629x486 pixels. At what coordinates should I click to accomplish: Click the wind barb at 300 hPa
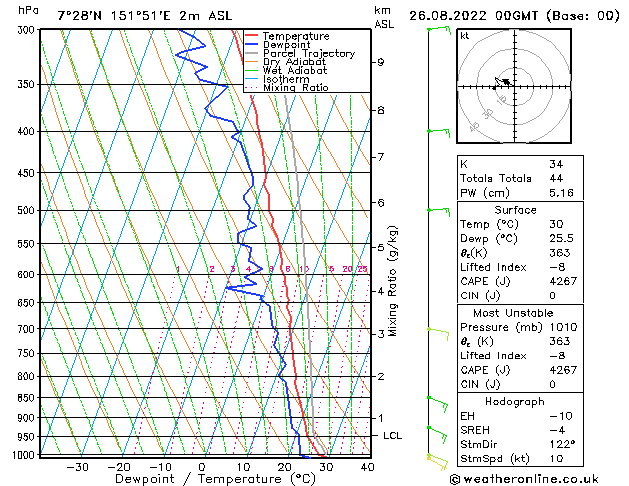coord(439,30)
